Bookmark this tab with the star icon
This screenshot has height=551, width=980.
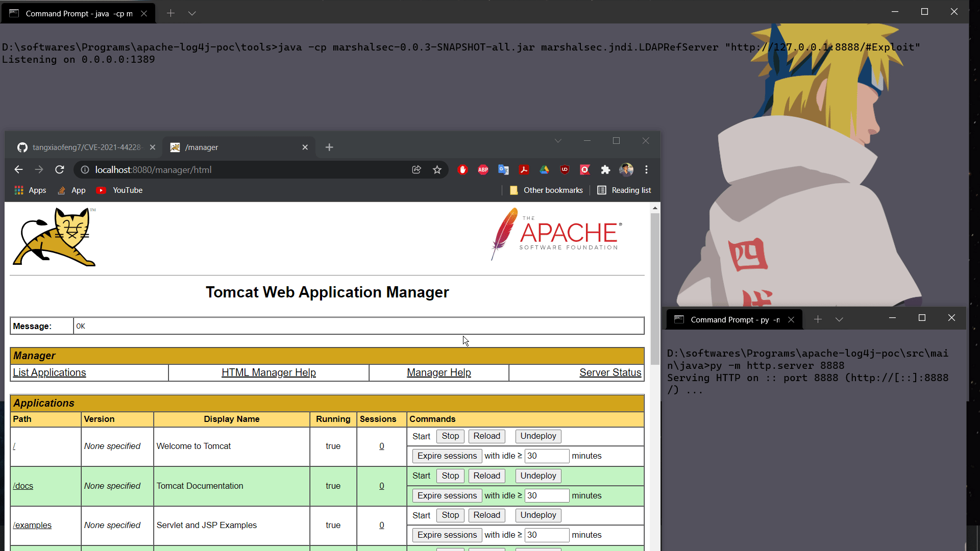click(437, 169)
